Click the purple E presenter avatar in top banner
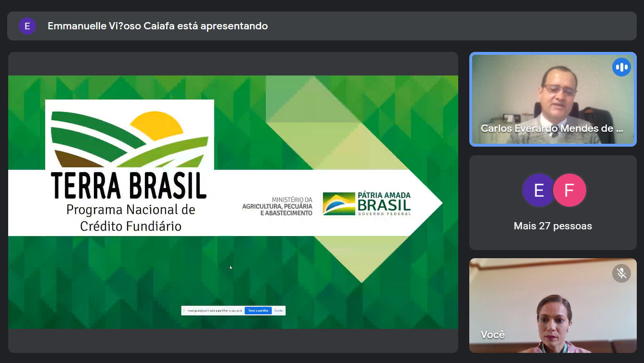The width and height of the screenshot is (644, 363). (x=27, y=26)
